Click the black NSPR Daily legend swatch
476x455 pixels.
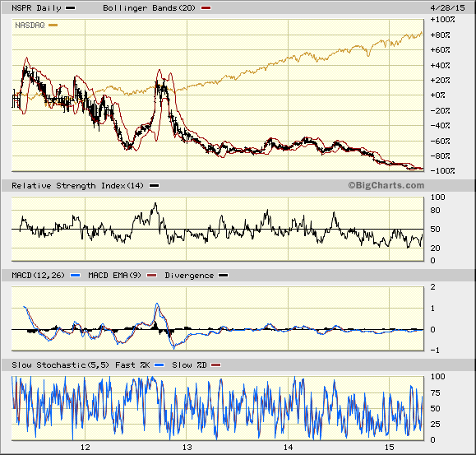pyautogui.click(x=71, y=8)
